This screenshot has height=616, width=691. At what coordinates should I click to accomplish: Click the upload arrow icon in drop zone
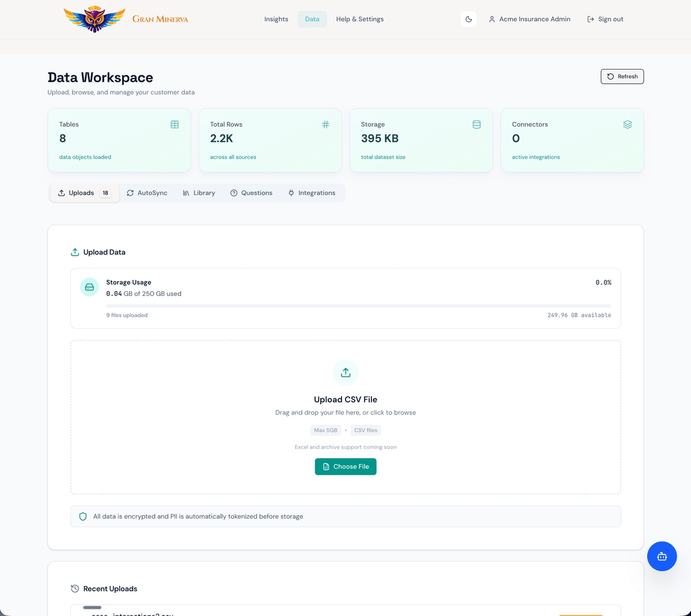coord(345,372)
